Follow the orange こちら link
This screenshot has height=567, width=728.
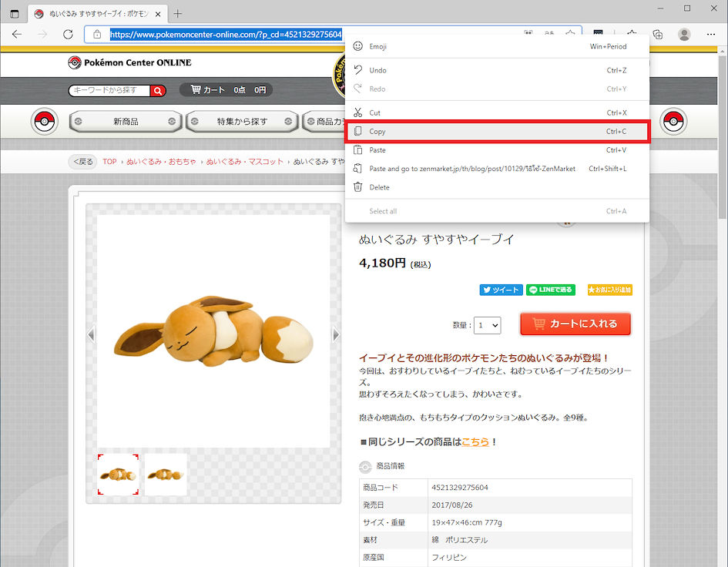(475, 442)
